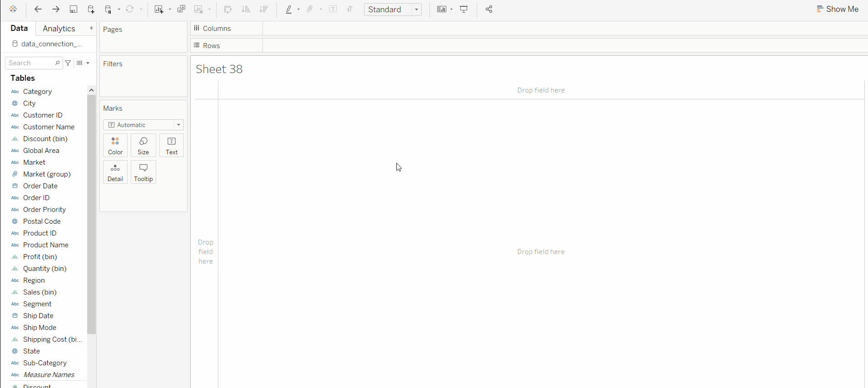Select the Order Priority field
This screenshot has height=388, width=868.
click(x=44, y=210)
